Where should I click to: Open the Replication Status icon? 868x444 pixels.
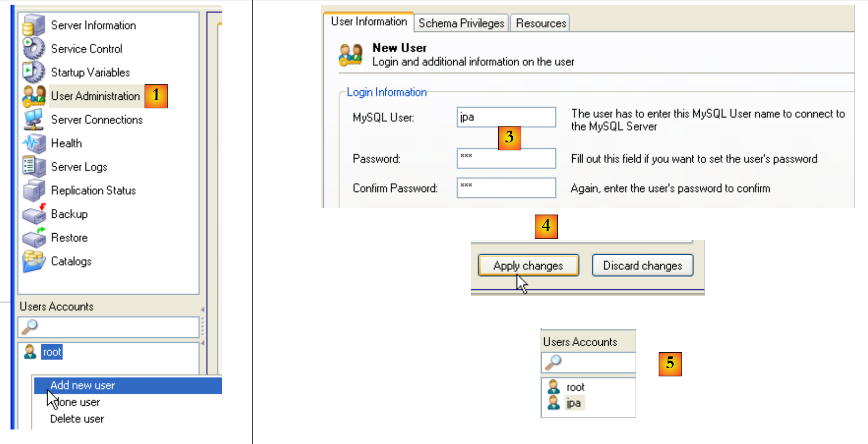pyautogui.click(x=33, y=191)
